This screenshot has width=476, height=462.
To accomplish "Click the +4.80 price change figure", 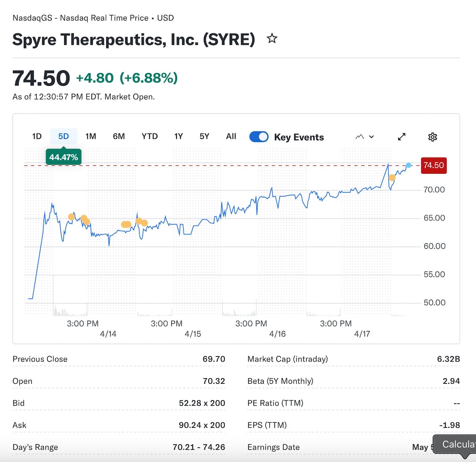I will [x=95, y=78].
